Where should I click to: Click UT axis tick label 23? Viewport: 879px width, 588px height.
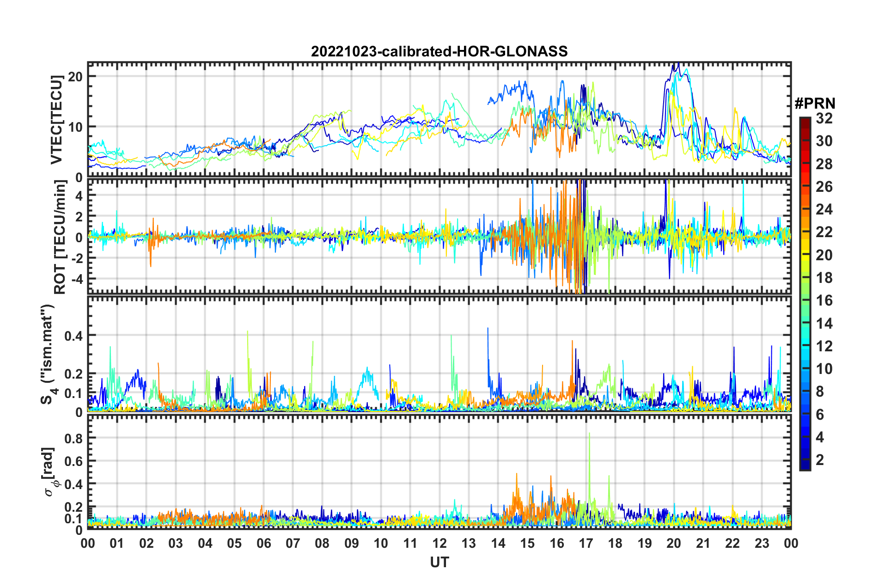(762, 543)
